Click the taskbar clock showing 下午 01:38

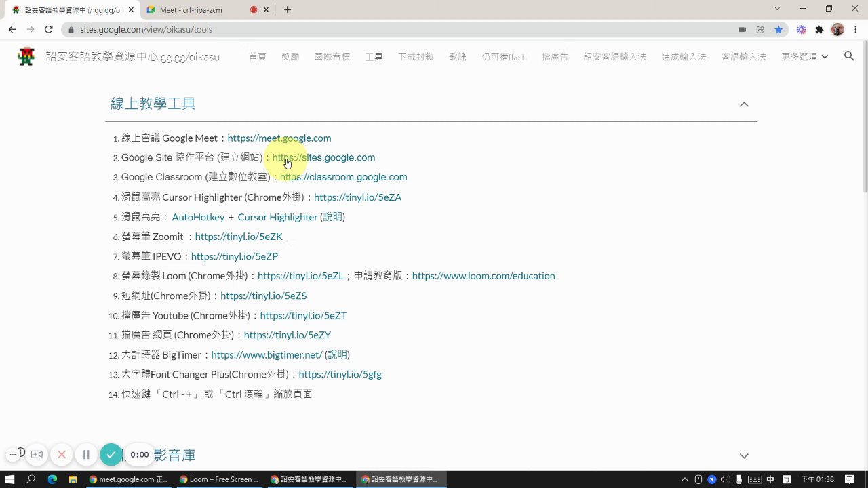[x=818, y=479]
